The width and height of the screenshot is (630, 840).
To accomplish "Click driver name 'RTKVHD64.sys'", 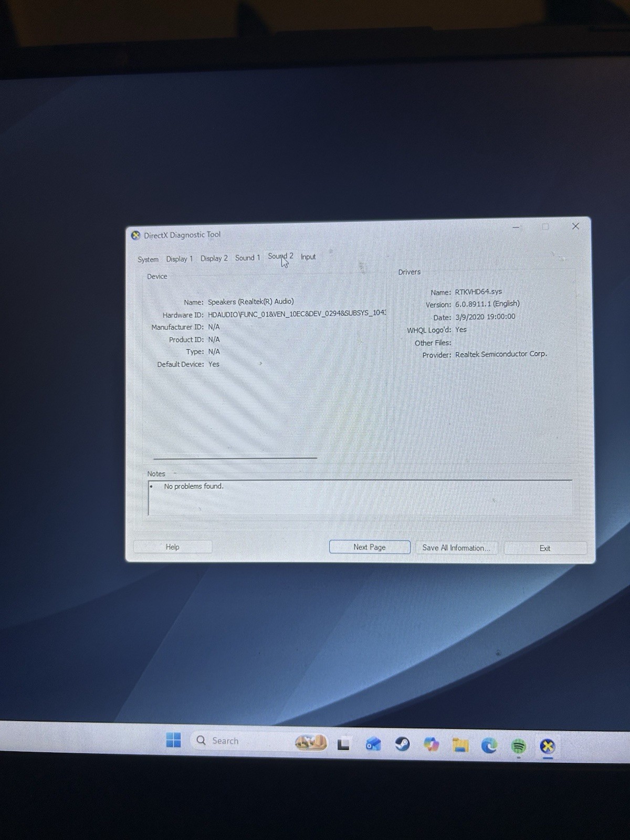I will coord(478,291).
